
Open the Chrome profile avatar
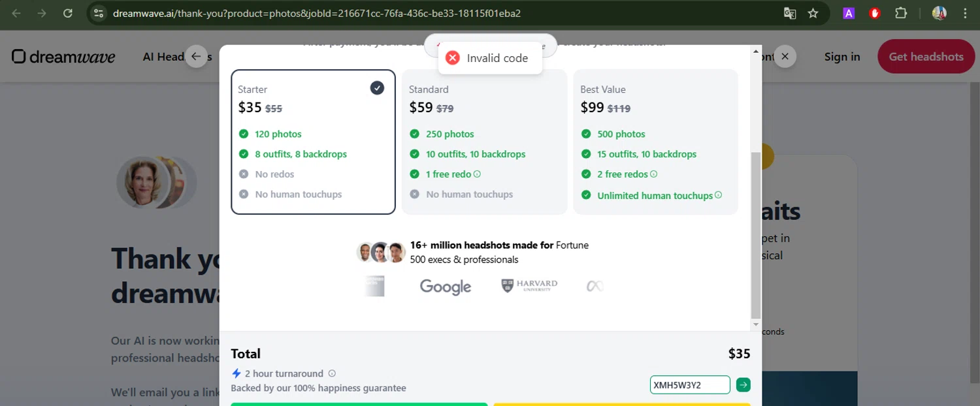click(x=939, y=13)
